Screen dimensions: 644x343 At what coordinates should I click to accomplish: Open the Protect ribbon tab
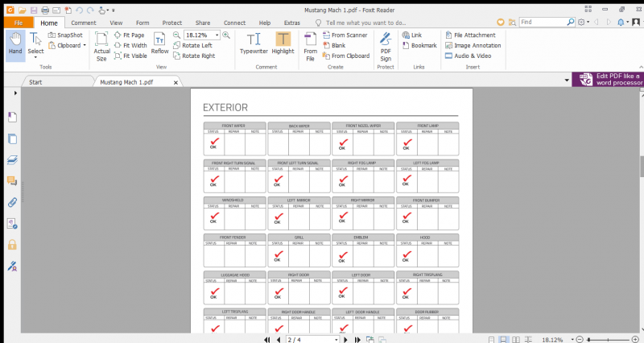pyautogui.click(x=172, y=23)
